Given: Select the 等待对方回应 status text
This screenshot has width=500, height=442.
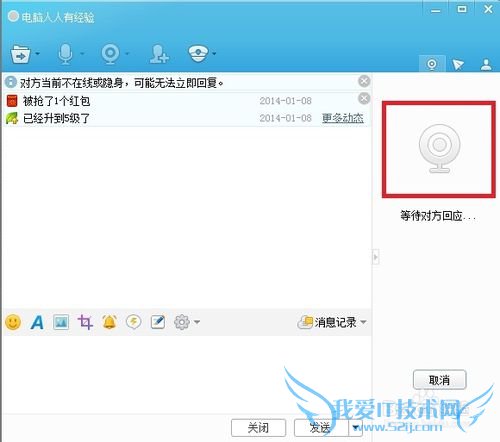Looking at the screenshot, I should tap(438, 216).
